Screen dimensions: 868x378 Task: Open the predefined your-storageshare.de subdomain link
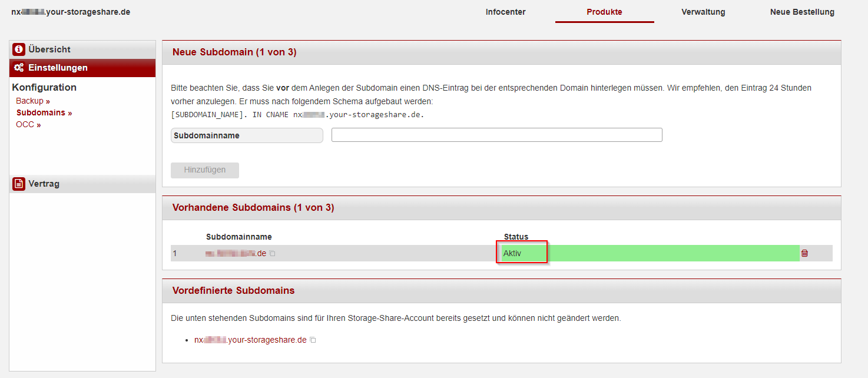coord(250,340)
